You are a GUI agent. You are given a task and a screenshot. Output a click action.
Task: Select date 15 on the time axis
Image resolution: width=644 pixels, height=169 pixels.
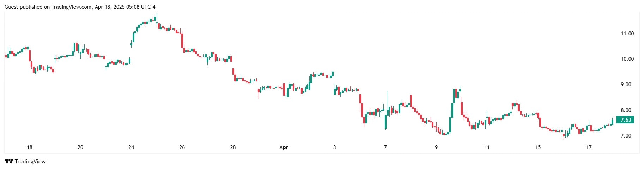point(538,147)
